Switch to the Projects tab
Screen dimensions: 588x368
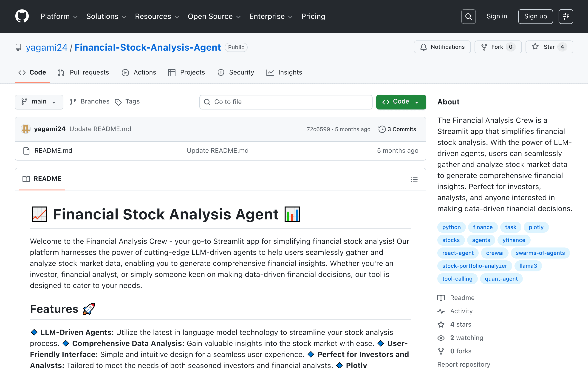(187, 72)
